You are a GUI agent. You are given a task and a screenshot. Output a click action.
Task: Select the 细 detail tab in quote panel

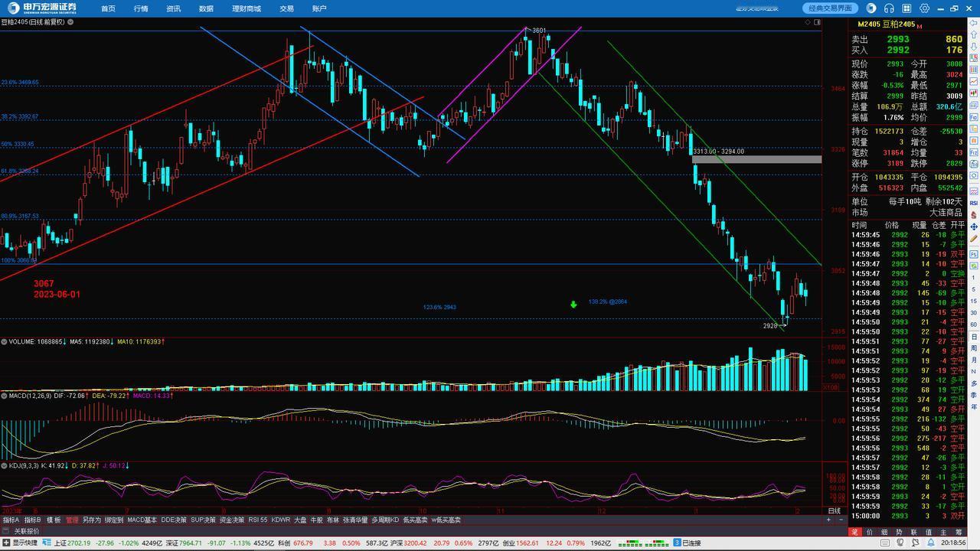tap(884, 532)
